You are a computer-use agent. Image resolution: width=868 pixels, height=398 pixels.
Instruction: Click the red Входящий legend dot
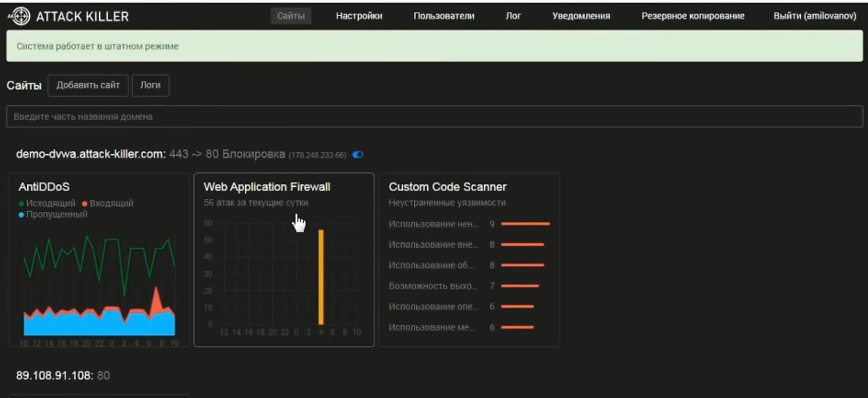pyautogui.click(x=85, y=203)
